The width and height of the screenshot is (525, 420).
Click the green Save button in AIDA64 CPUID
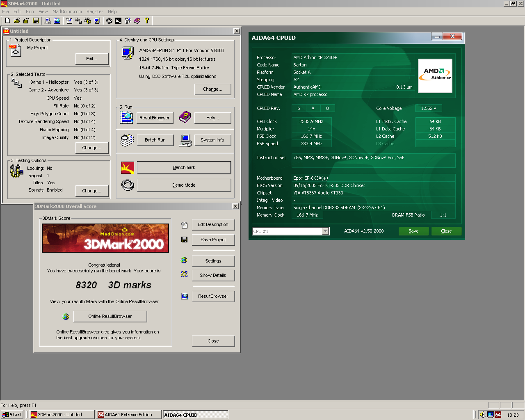point(413,231)
